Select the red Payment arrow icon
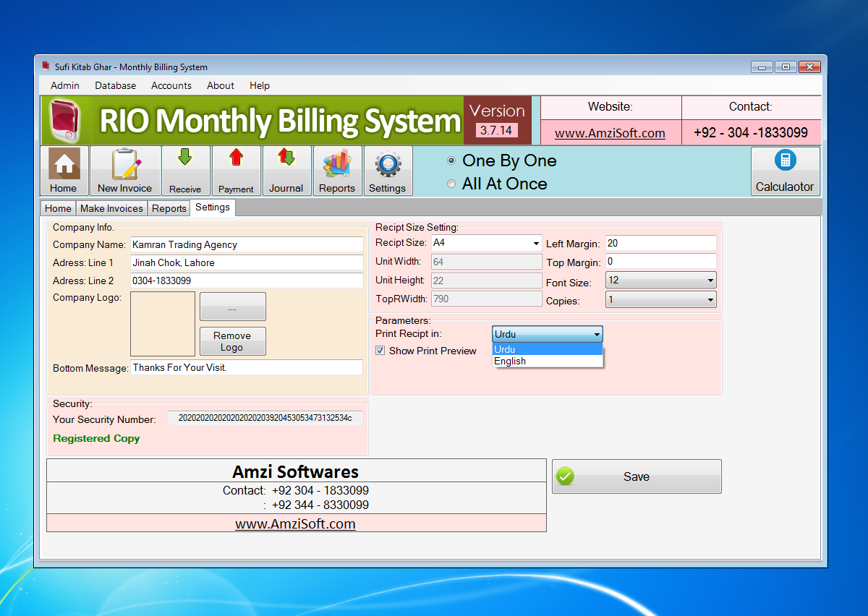The width and height of the screenshot is (868, 616). [x=236, y=170]
